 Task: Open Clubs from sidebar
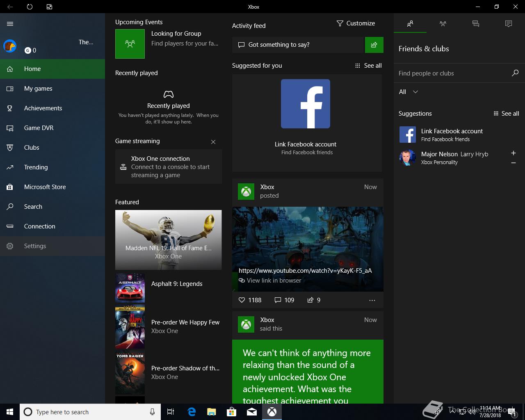[52, 148]
